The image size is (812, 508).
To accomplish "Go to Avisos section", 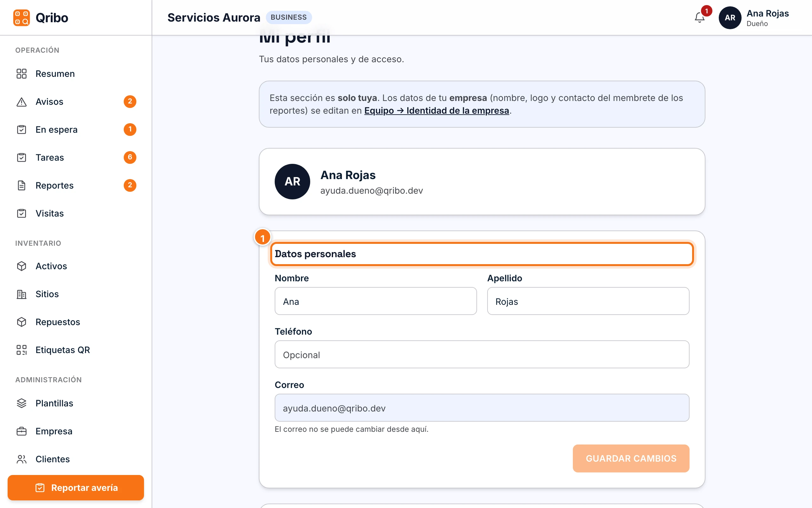I will coord(76,102).
